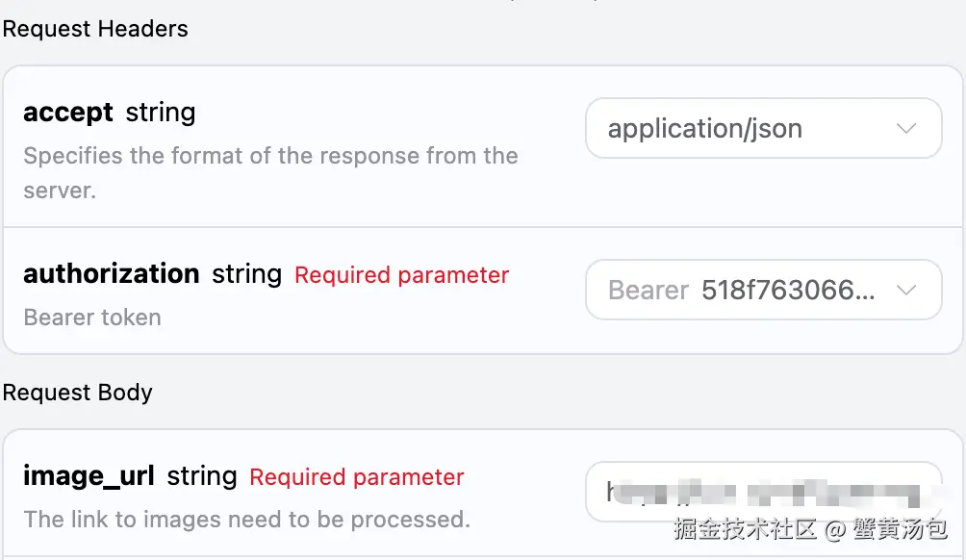Click the "string" type label beside authorization

point(246,274)
